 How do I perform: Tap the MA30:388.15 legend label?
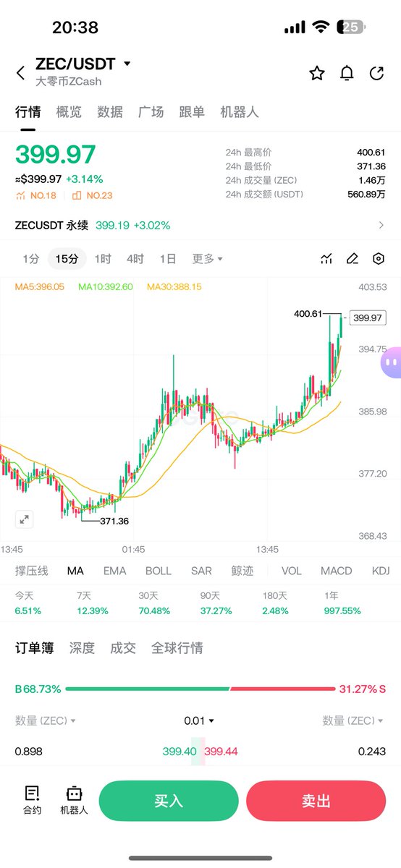pyautogui.click(x=174, y=286)
